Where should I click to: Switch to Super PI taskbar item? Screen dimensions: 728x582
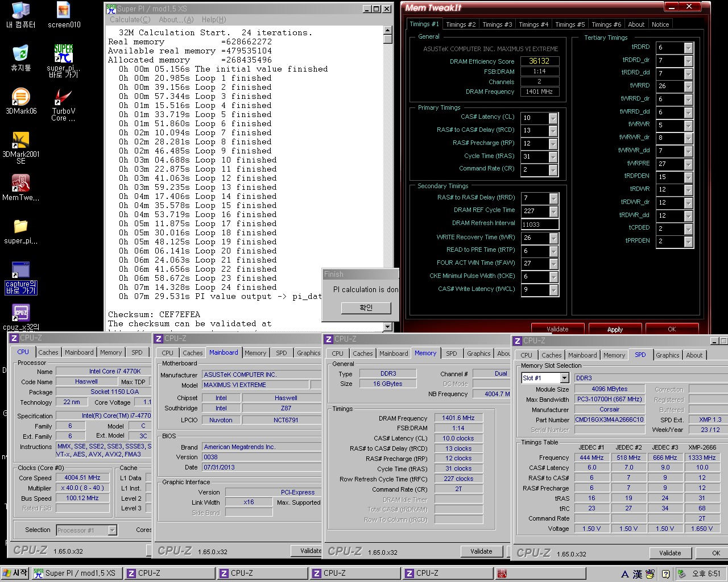[77, 573]
